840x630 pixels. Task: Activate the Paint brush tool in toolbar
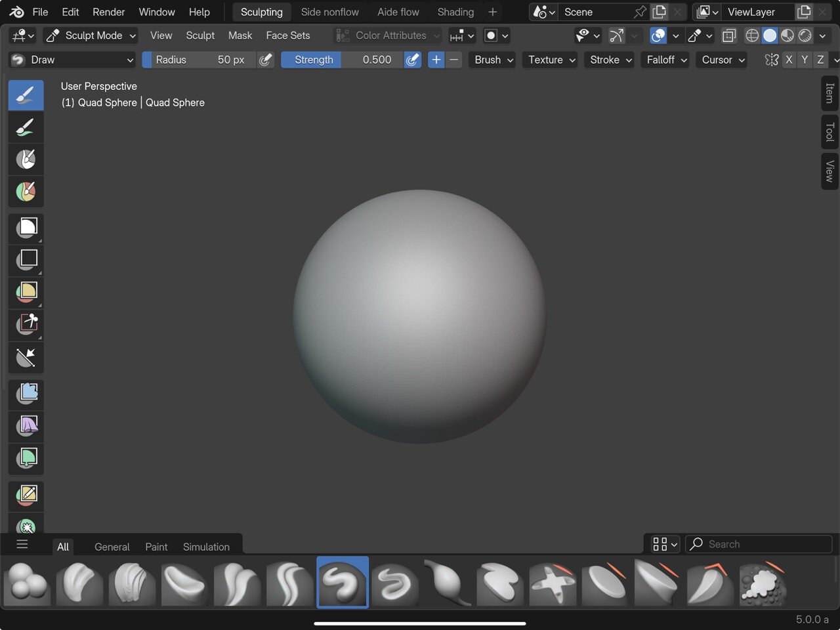(x=26, y=127)
